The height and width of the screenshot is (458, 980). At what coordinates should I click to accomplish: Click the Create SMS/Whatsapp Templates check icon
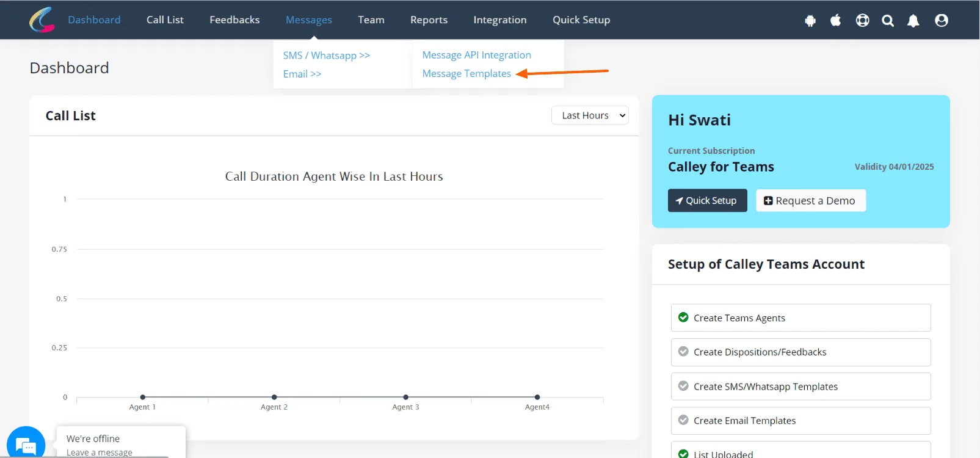[683, 386]
